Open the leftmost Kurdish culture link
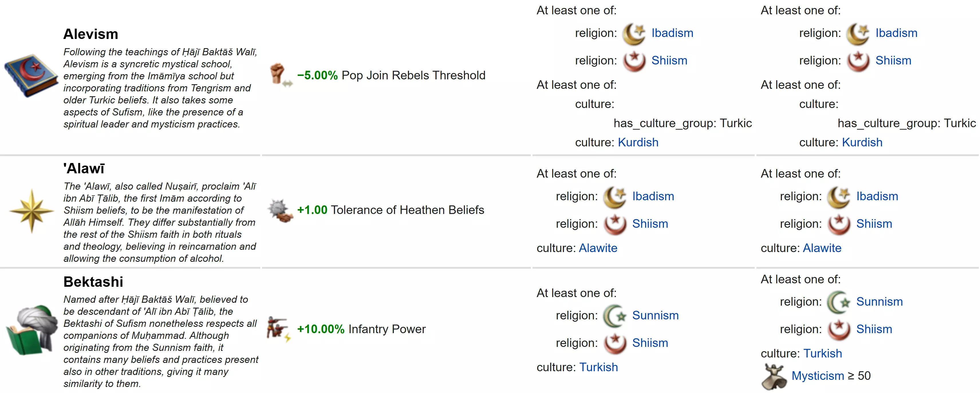The image size is (980, 393). (x=638, y=143)
